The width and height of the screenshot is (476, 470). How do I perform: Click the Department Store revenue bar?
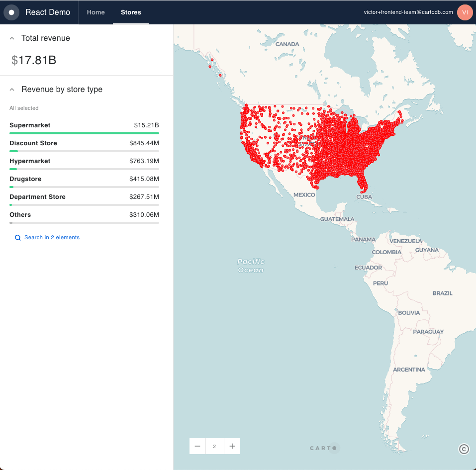click(84, 205)
